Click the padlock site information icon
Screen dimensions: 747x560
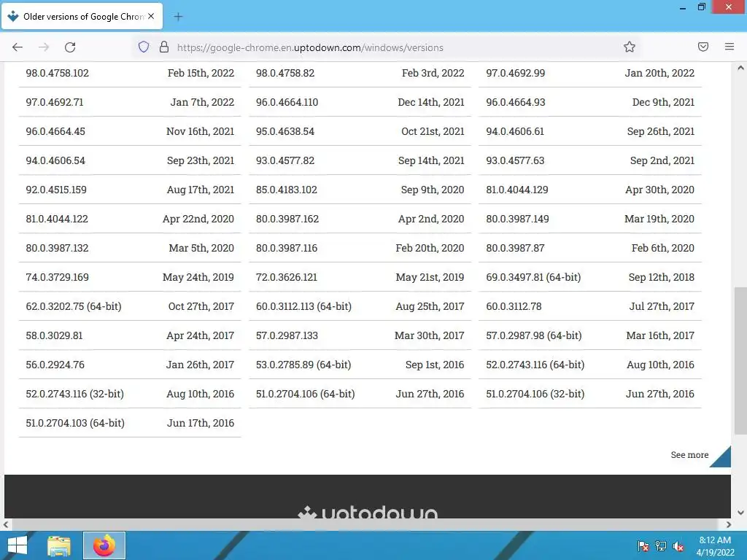tap(164, 47)
